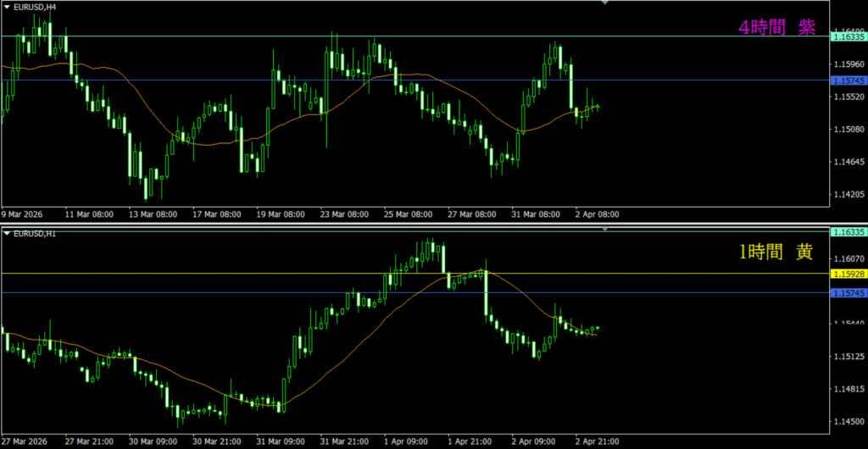The height and width of the screenshot is (449, 868).
Task: Click the EURUSD,H1 chart title text
Action: pyautogui.click(x=35, y=233)
